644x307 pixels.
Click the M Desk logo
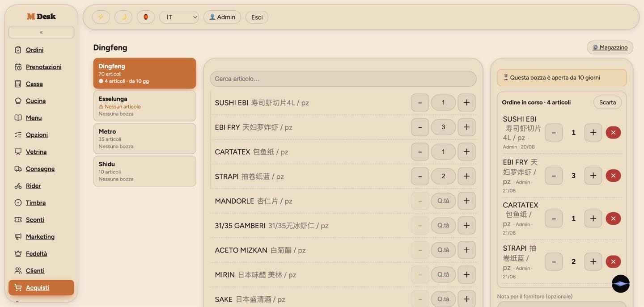pyautogui.click(x=41, y=17)
